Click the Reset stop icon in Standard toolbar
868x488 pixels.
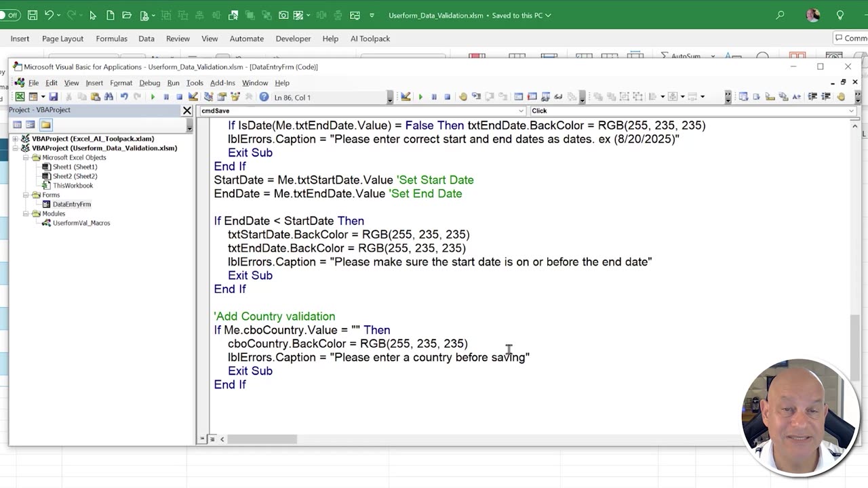coord(179,97)
